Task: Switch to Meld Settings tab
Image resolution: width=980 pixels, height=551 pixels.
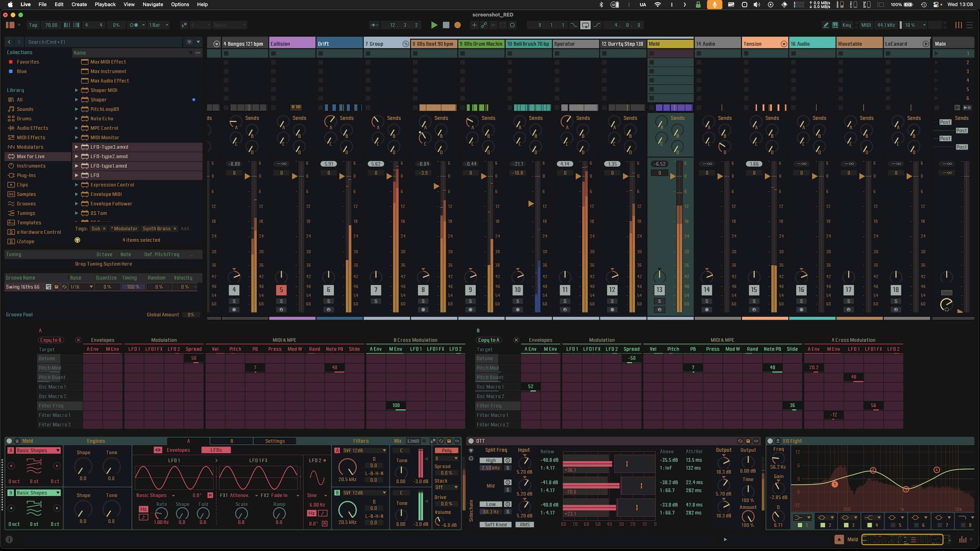Action: (275, 441)
